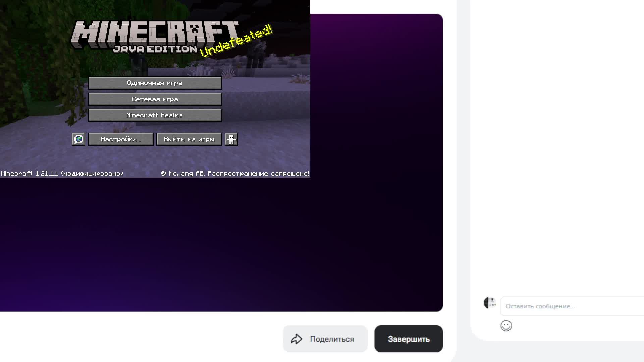The width and height of the screenshot is (644, 362).
Task: Click the language globe icon
Action: pyautogui.click(x=78, y=139)
